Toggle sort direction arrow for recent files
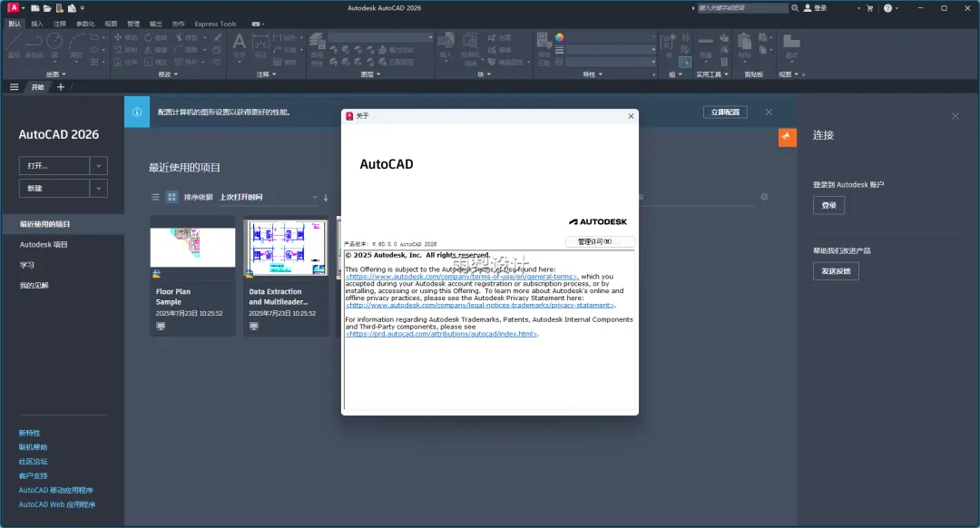980x528 pixels. point(326,198)
